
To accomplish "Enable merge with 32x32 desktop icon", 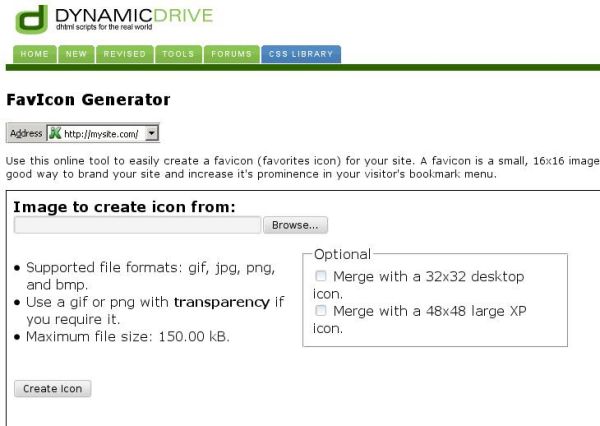I will point(321,276).
